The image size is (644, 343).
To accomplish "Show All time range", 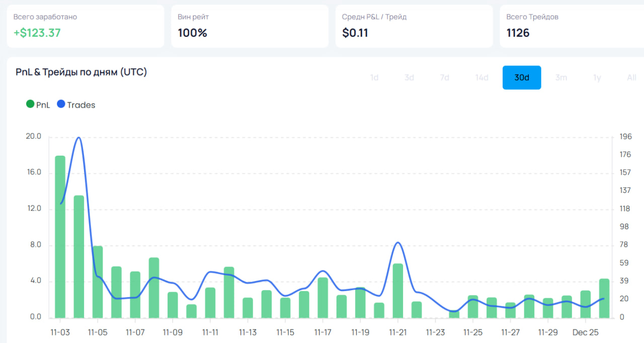I will coord(631,78).
